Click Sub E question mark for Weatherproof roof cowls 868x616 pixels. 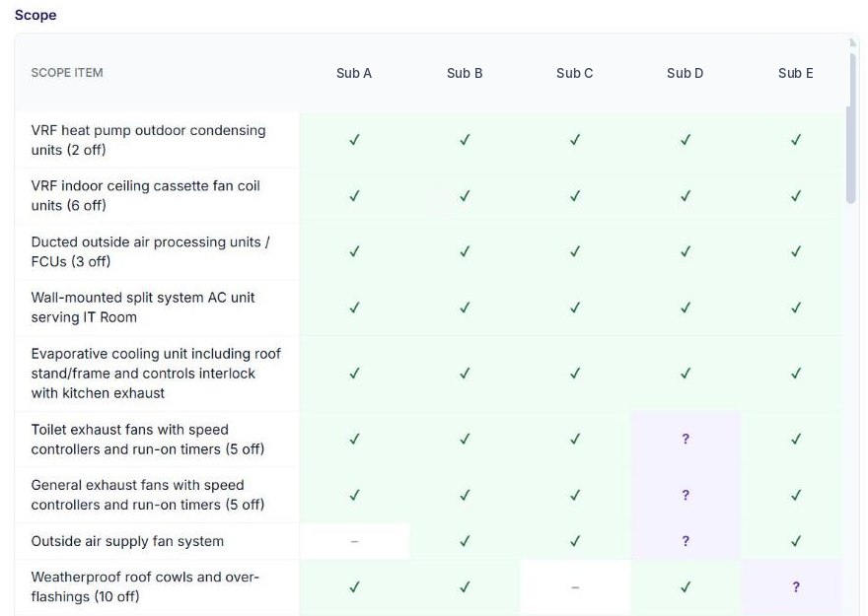click(795, 586)
